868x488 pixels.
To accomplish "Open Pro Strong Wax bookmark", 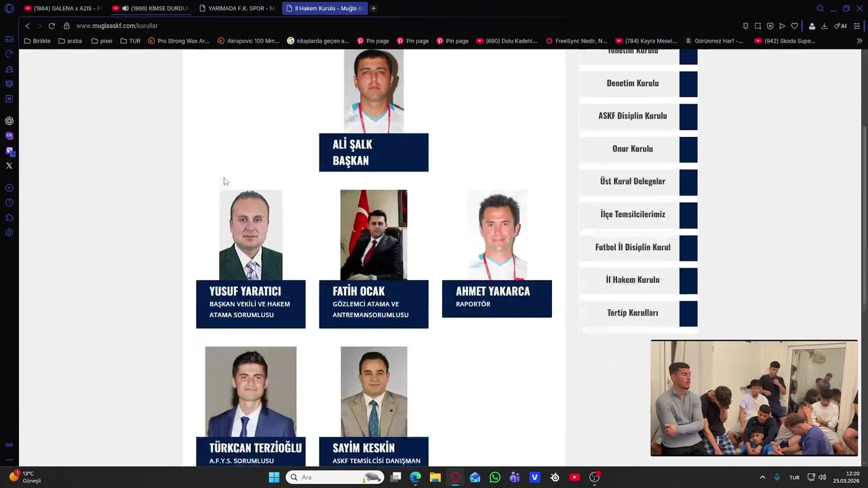I will pyautogui.click(x=178, y=41).
